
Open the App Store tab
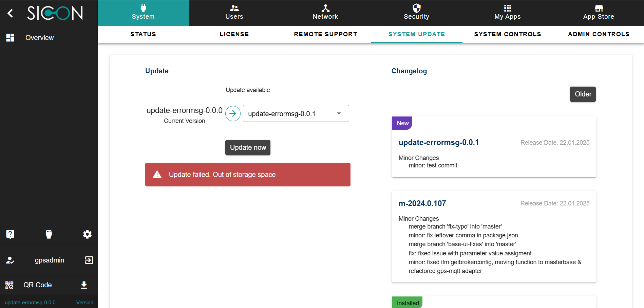tap(599, 13)
